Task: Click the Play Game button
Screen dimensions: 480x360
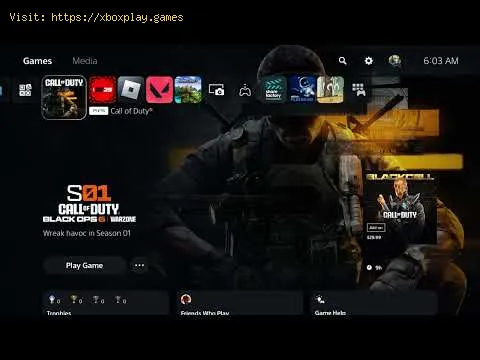Action: [x=84, y=266]
